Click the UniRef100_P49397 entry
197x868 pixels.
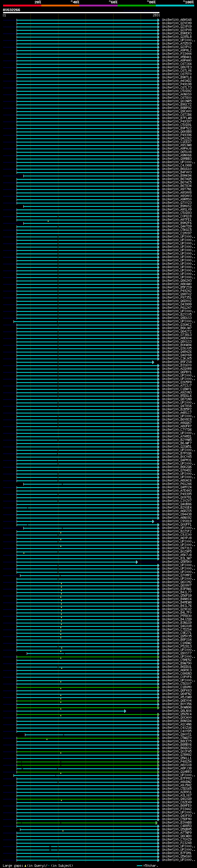(x=177, y=121)
